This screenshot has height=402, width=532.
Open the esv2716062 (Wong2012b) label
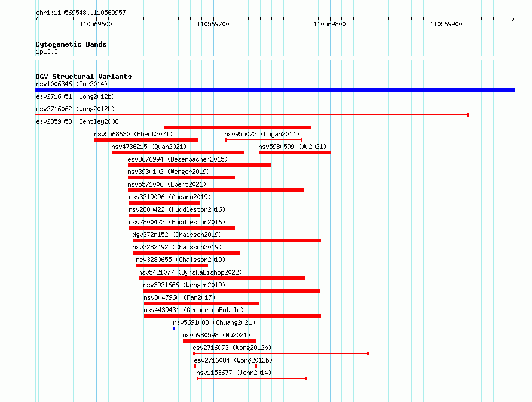point(75,109)
